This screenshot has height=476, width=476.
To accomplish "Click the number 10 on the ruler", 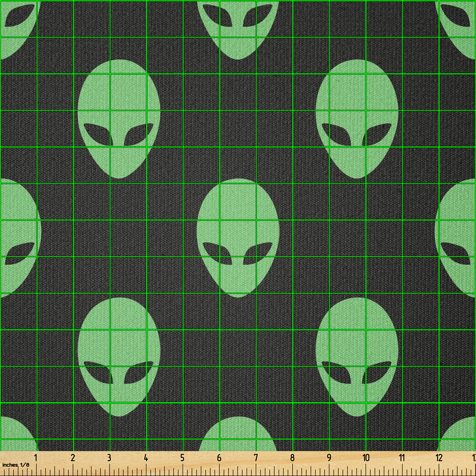I will click(x=366, y=458).
